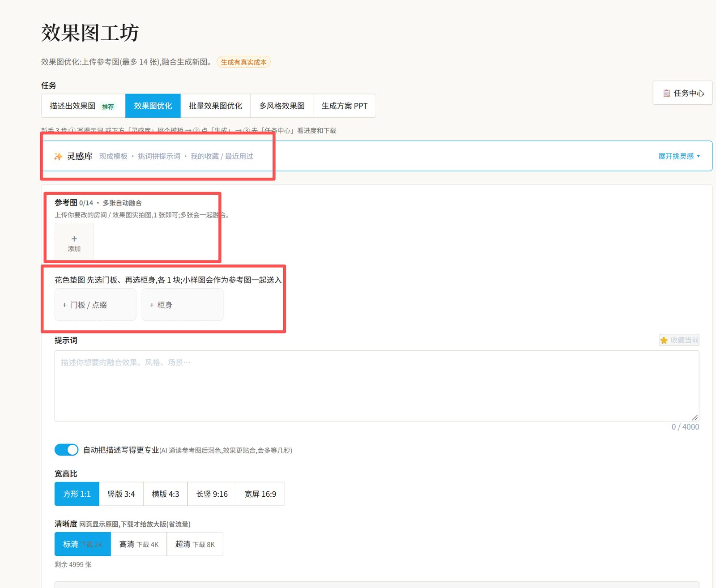The image size is (716, 588).
Task: Select 标清 下载 2K clarity
Action: [x=83, y=544]
